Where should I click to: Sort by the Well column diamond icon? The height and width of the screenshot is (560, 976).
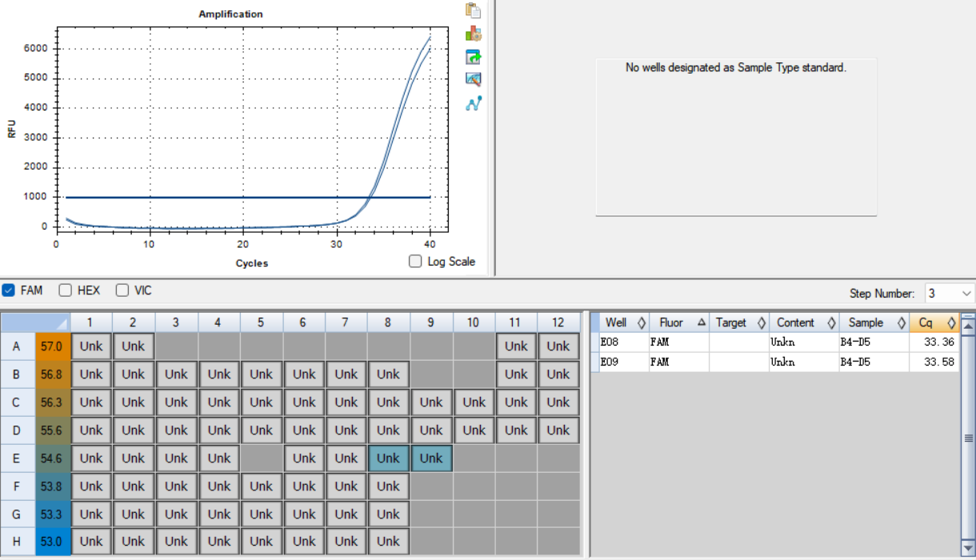click(641, 323)
